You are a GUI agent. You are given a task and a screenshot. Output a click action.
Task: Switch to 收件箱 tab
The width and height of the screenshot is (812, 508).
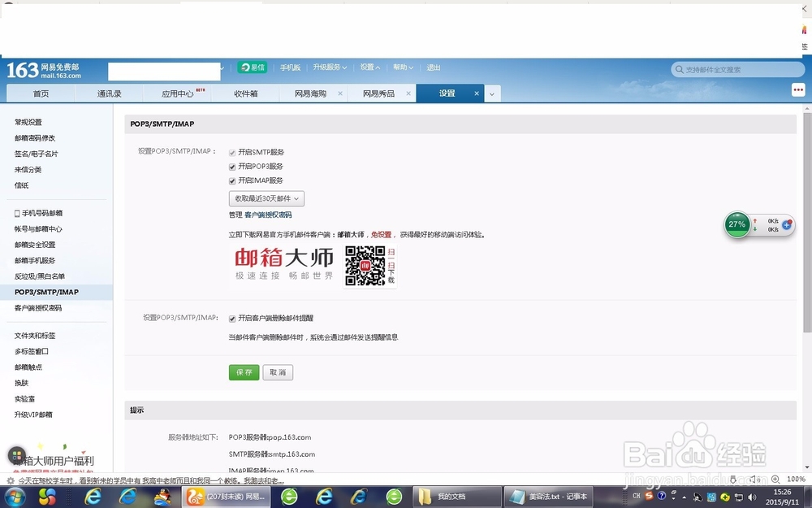point(246,93)
